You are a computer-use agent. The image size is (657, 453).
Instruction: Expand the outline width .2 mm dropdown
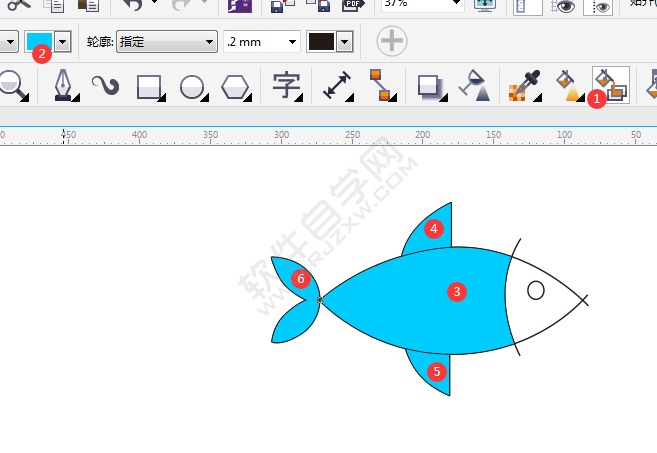293,42
